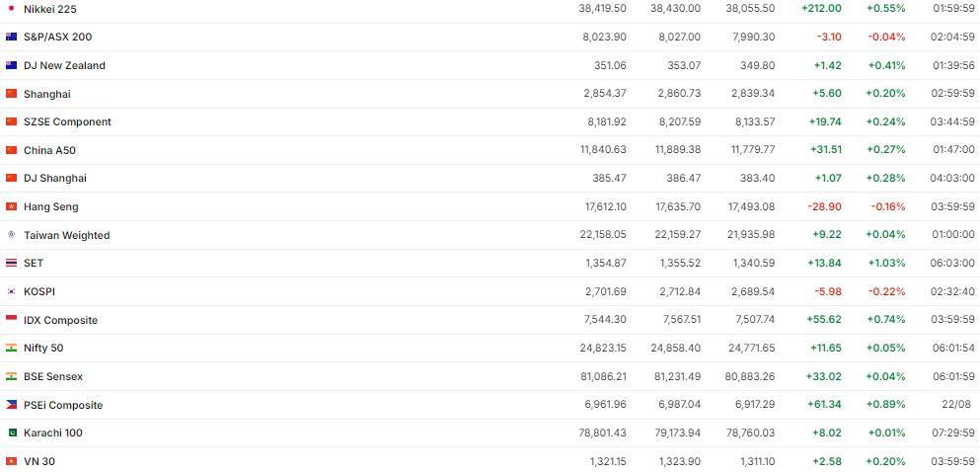Viewport: 980px width, 472px height.
Task: Click the Hong Kong flag beside Hang Seng
Action: tap(11, 206)
